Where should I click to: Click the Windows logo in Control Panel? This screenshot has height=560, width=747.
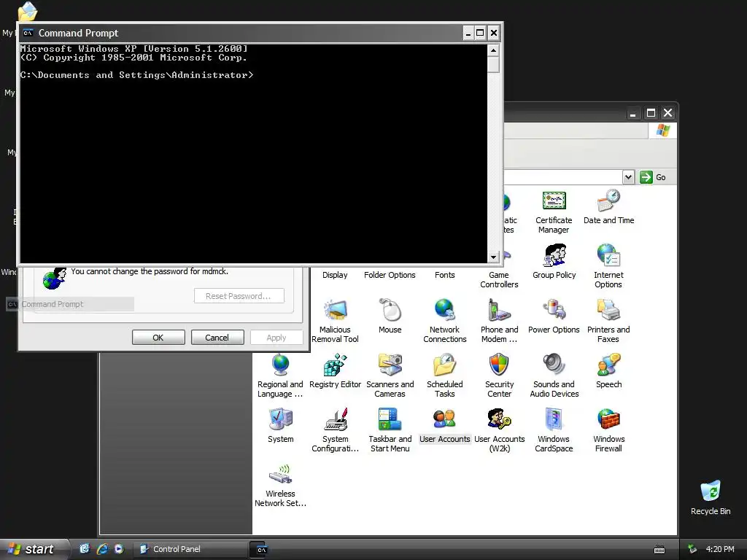point(662,130)
